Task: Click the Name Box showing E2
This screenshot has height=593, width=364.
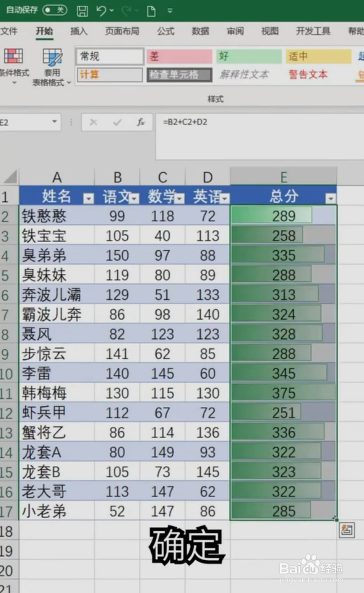Action: click(x=25, y=122)
